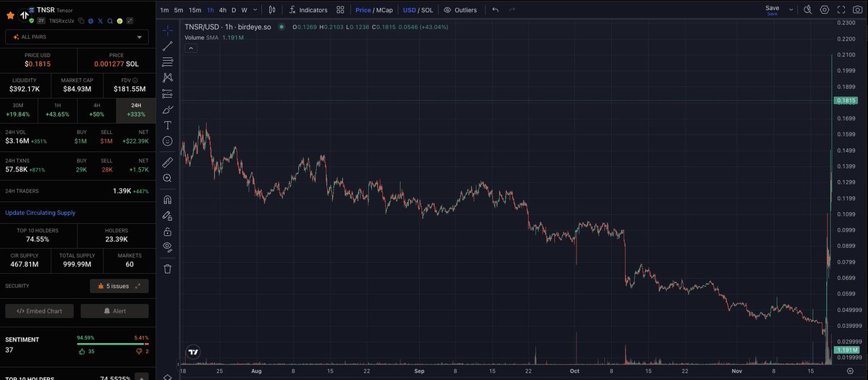Open the candlestick chart style selector
The image size is (868, 380).
(x=272, y=10)
